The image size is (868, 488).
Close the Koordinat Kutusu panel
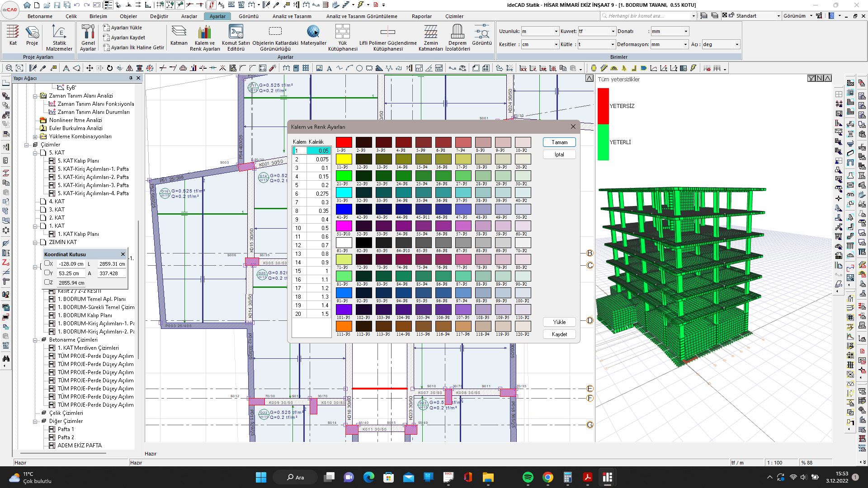123,254
